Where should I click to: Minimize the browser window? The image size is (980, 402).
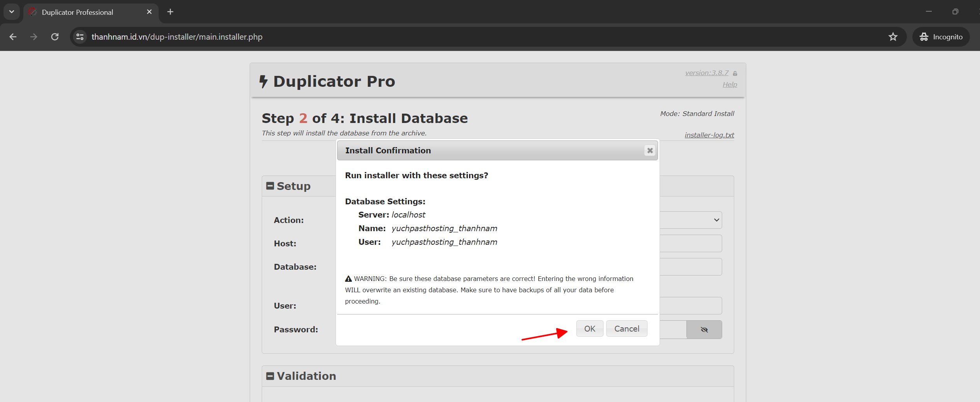click(x=929, y=12)
